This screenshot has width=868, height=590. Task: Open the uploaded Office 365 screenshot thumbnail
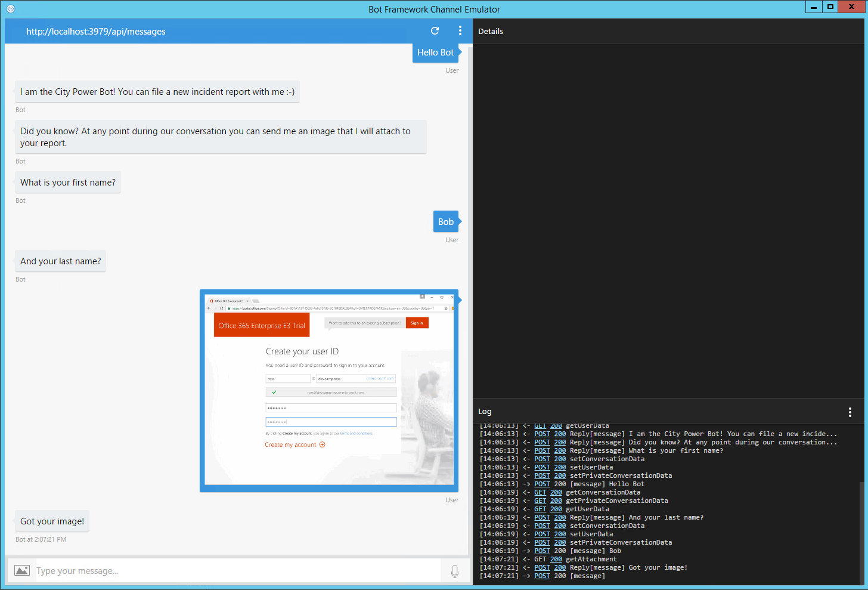(329, 391)
